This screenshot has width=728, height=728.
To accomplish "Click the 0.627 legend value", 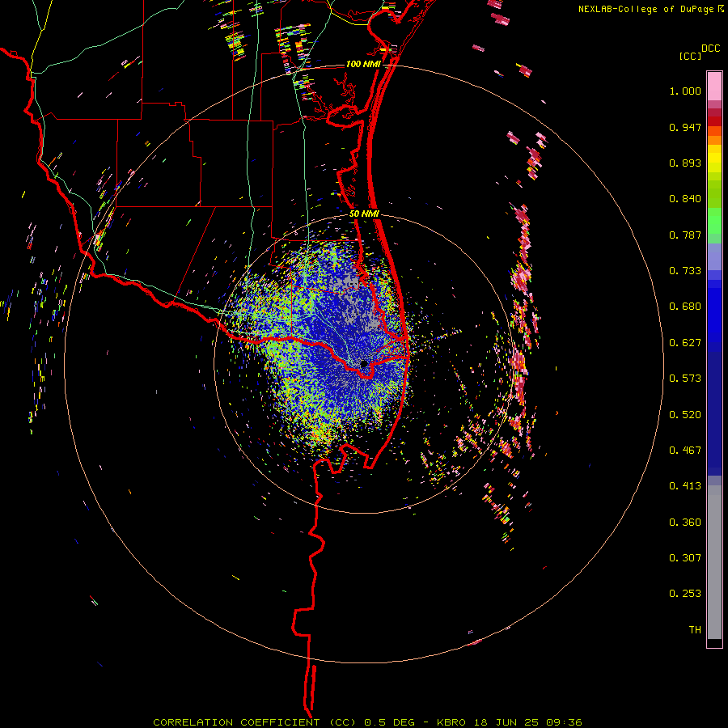I will [x=685, y=343].
